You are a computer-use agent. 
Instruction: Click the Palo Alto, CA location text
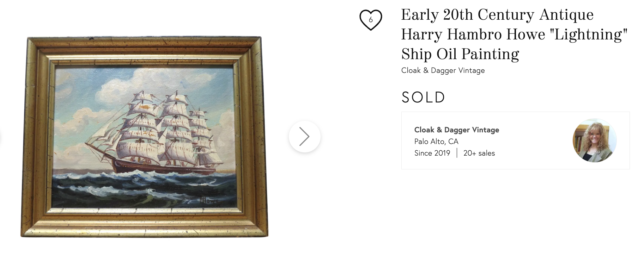click(x=436, y=142)
